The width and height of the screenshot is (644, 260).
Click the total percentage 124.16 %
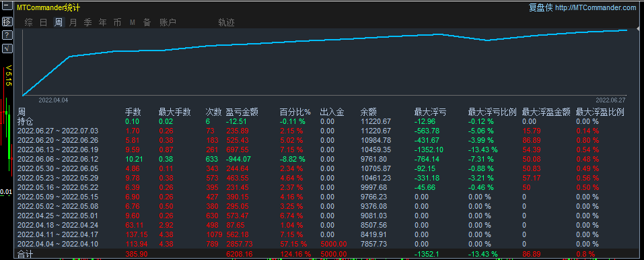295,254
